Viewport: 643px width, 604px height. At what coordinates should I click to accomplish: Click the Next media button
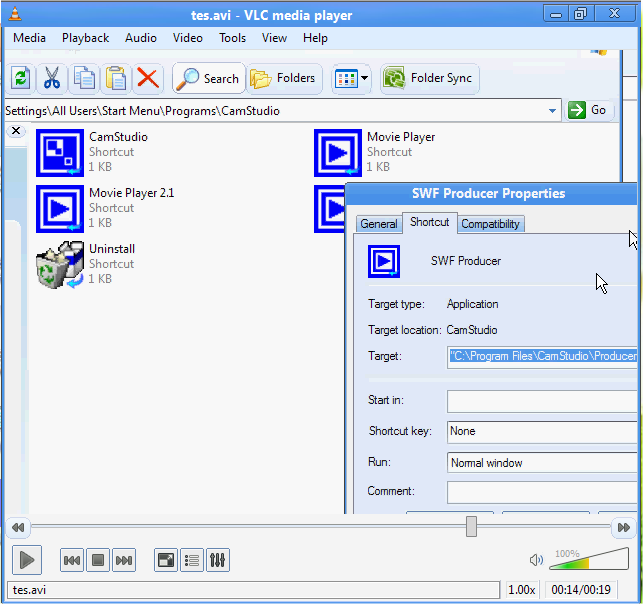click(124, 560)
